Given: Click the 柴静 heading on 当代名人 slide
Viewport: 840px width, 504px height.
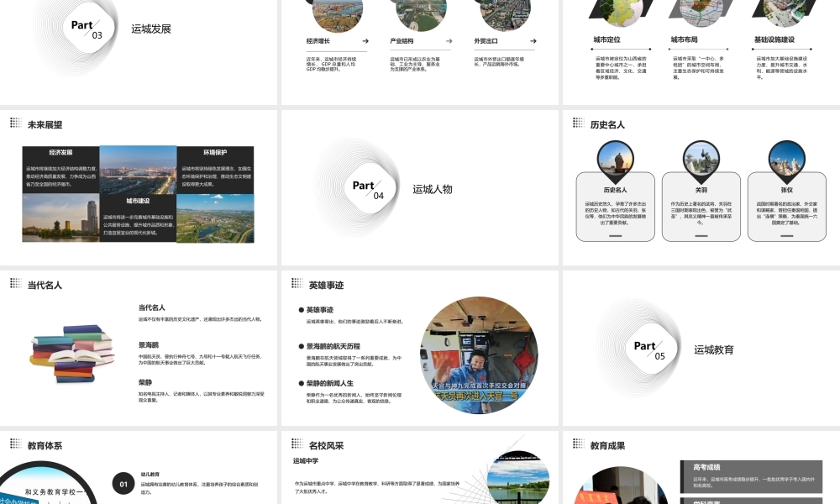Looking at the screenshot, I should (145, 382).
